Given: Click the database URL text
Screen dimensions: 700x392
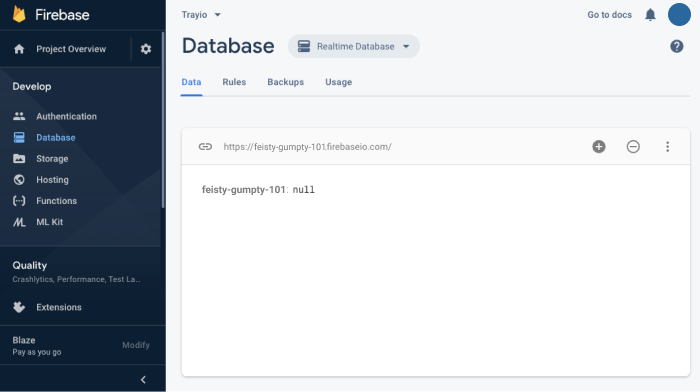Looking at the screenshot, I should [308, 147].
